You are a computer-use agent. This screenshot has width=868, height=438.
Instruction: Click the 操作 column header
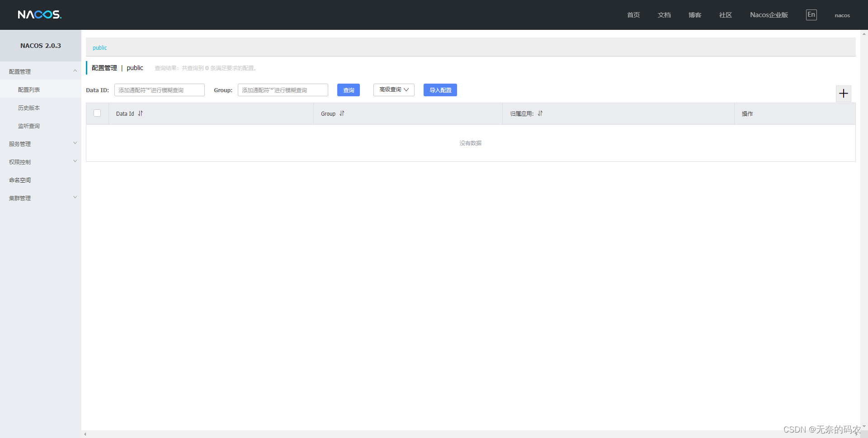coord(747,113)
